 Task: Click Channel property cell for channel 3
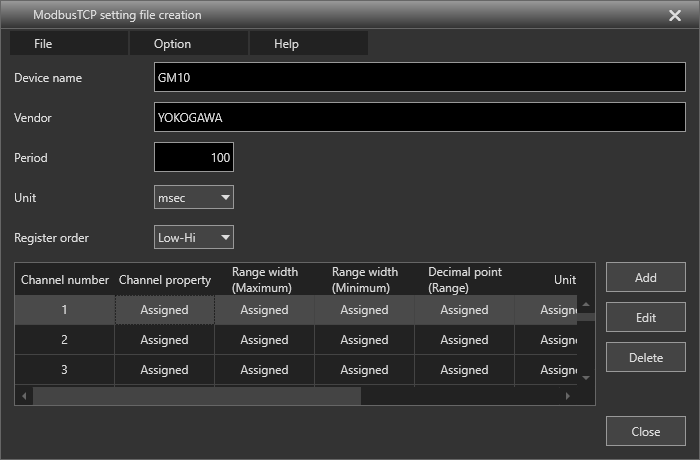[164, 370]
